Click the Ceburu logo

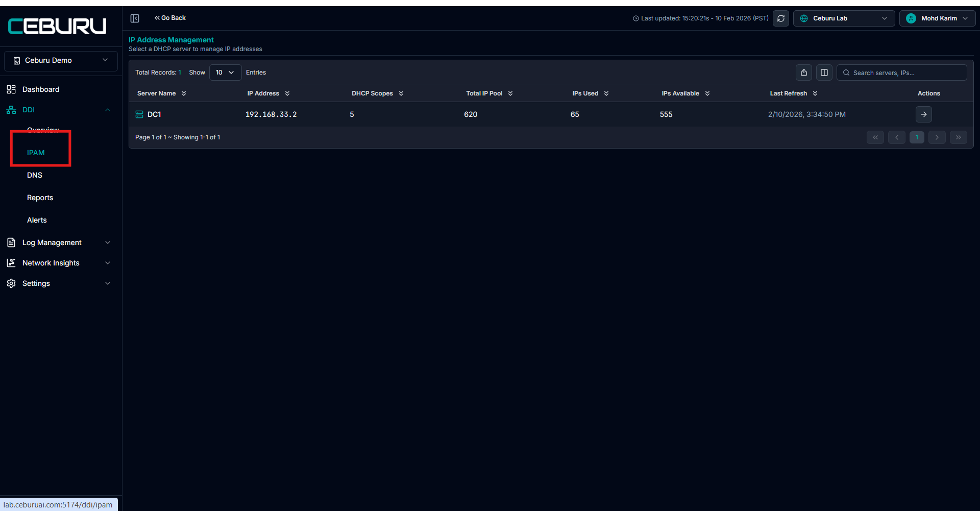point(57,26)
